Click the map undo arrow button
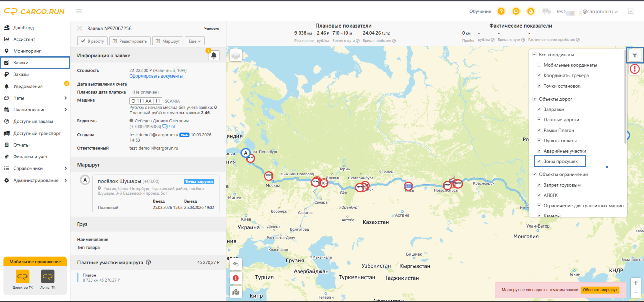Viewport: 644px width, 302px height. (x=236, y=264)
